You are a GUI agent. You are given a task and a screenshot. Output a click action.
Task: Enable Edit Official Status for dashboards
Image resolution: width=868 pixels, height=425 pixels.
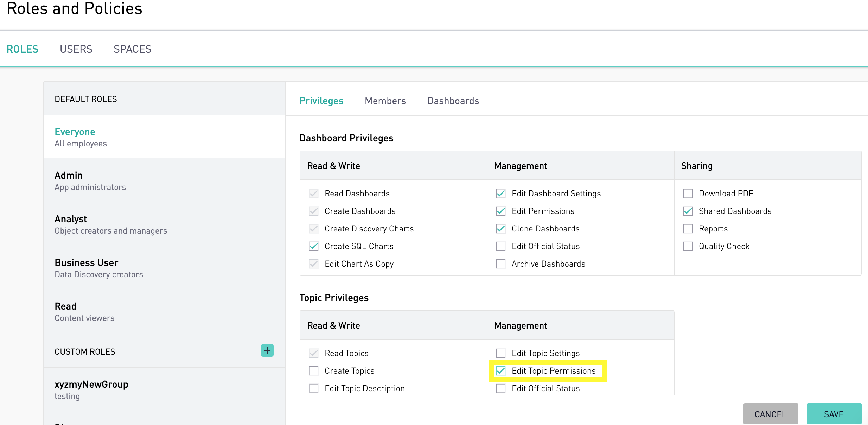tap(501, 246)
